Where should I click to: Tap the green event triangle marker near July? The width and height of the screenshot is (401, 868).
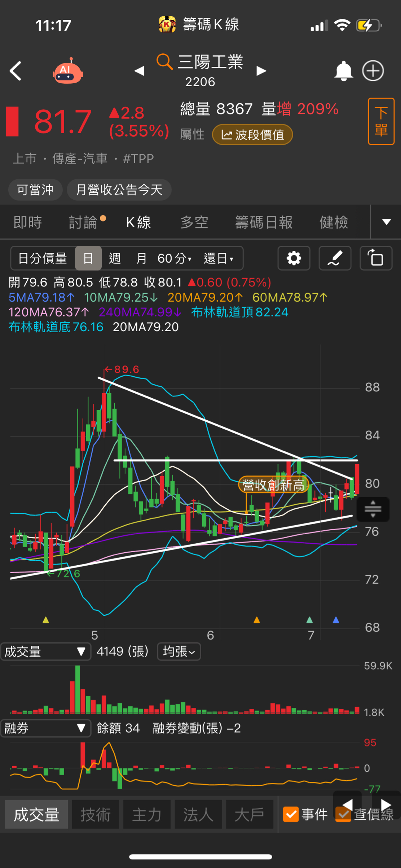point(309,620)
